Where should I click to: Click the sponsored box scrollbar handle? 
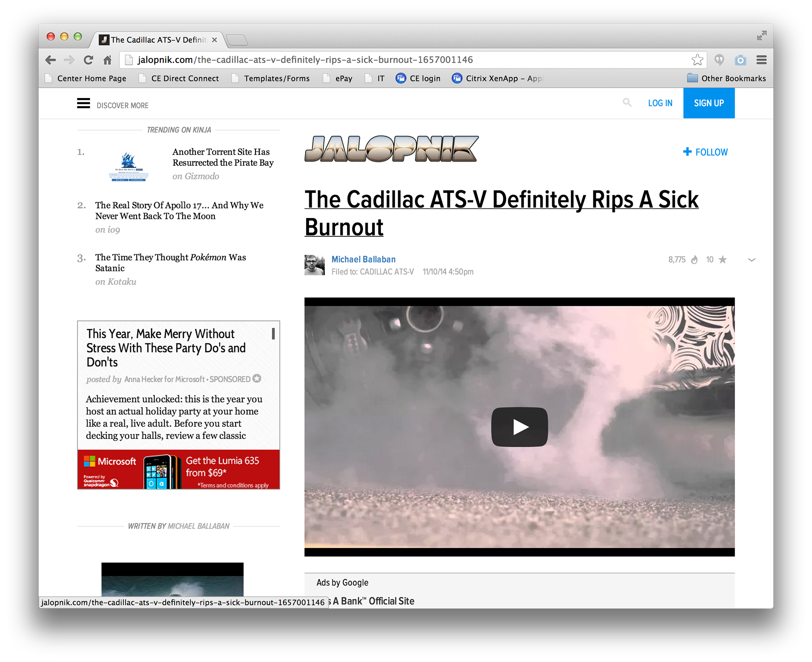[x=273, y=334]
